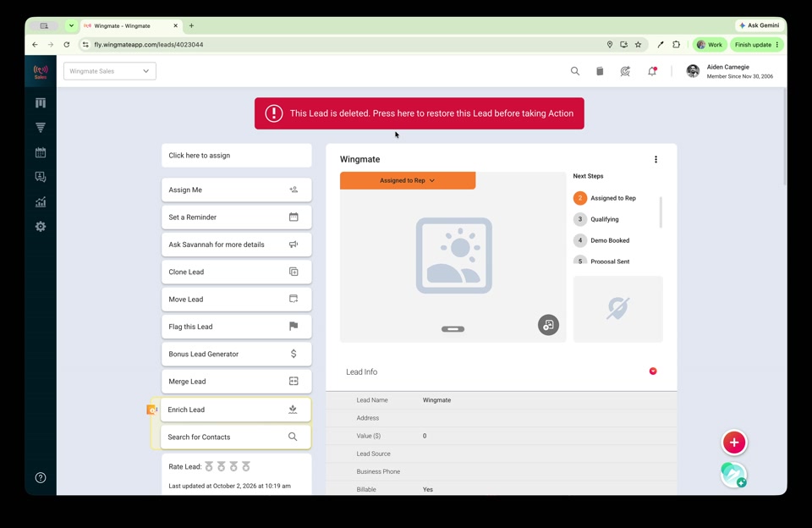Collapse the Lead Info section
This screenshot has width=812, height=528.
click(653, 371)
